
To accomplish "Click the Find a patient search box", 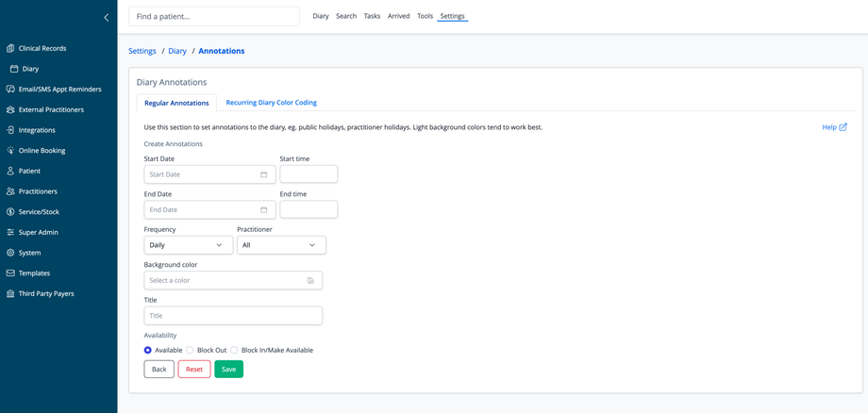I will coord(213,16).
